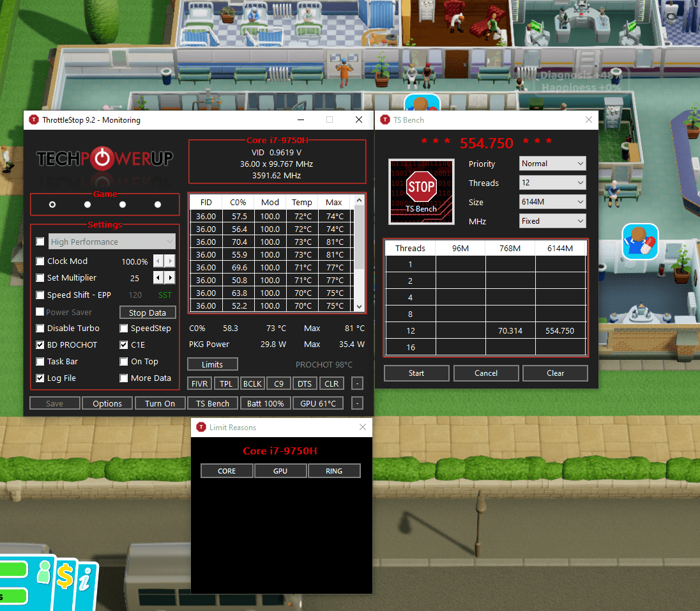Click the Limits button
700x611 pixels.
(213, 364)
